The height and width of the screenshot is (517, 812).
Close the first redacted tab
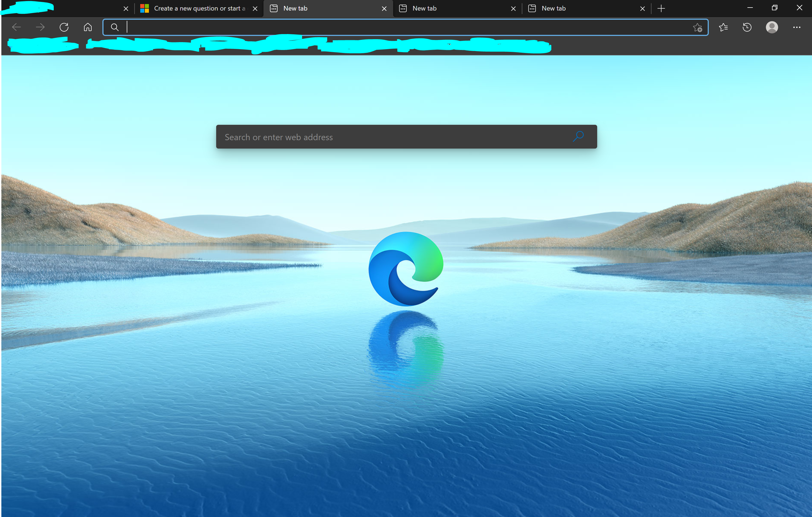click(126, 9)
